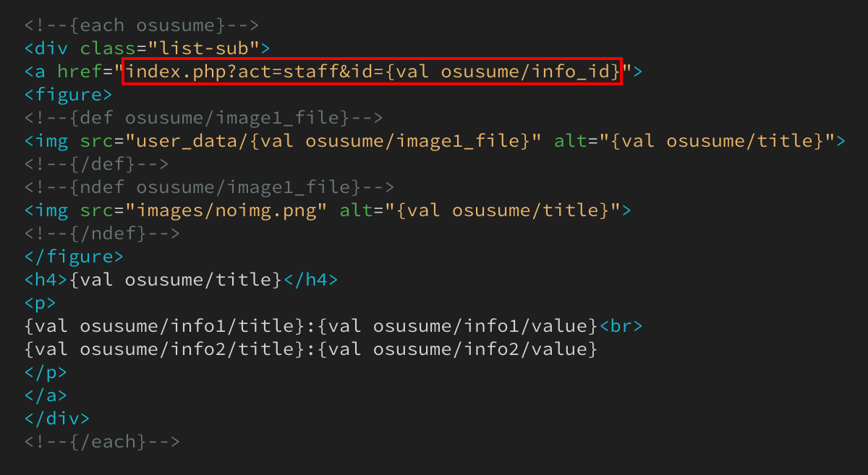868x475 pixels.
Task: Click the closing /def comment line
Action: click(96, 164)
